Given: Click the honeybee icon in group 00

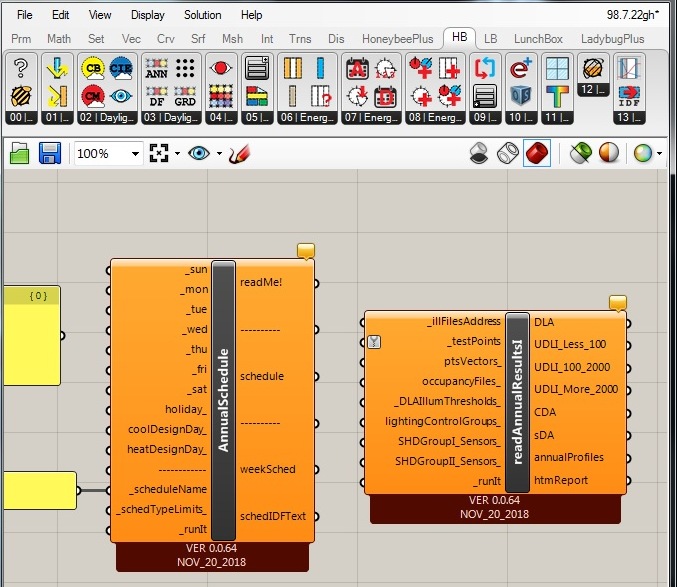Looking at the screenshot, I should [x=21, y=96].
